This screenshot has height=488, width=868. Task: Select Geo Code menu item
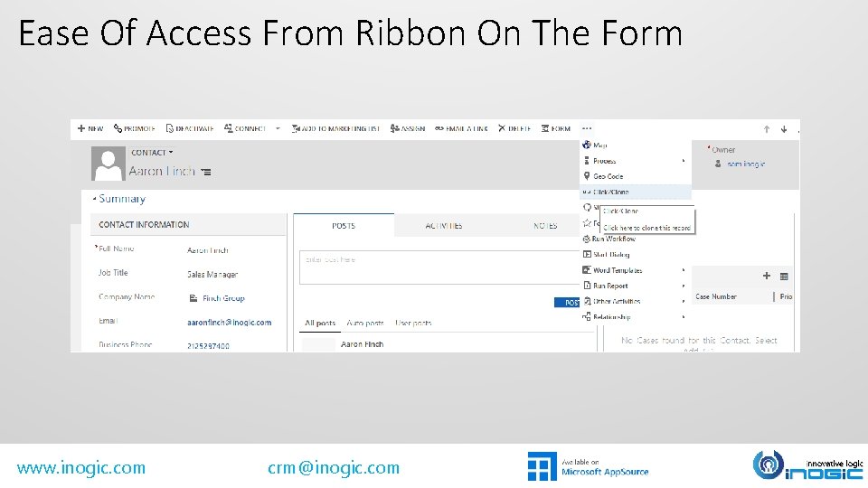coord(635,176)
